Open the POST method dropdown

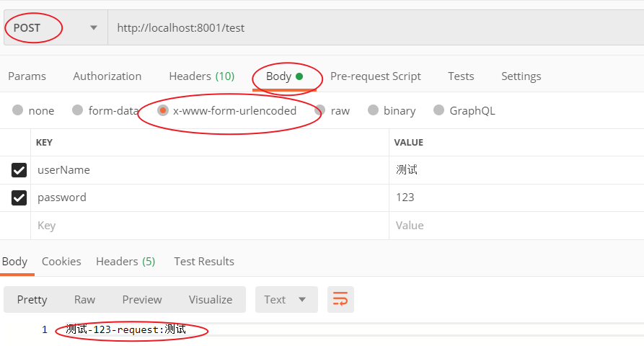pos(56,28)
